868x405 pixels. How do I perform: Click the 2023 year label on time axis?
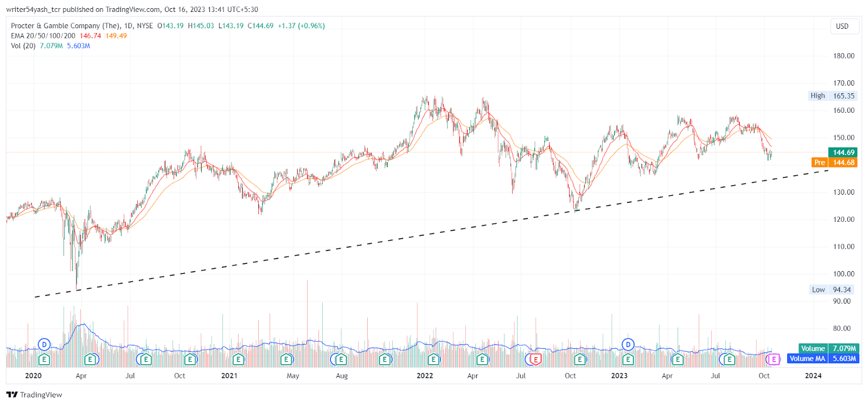point(619,376)
